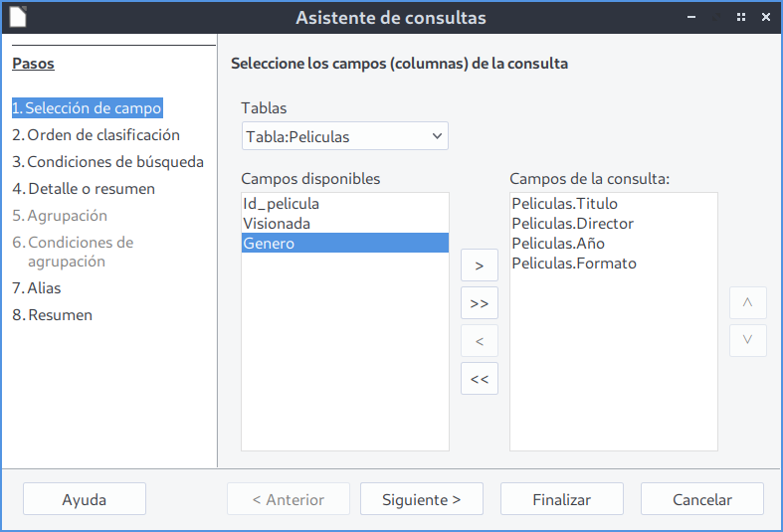Screen dimensions: 783x532
Task: Open the Condiciones de búsqueda step
Action: 107,161
